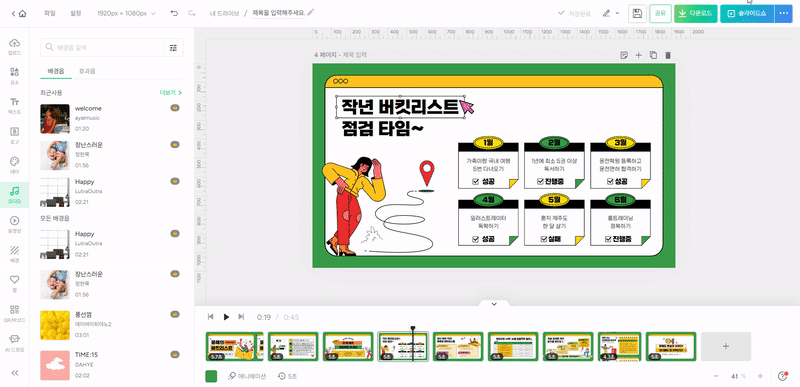Select the 풍선껌 audio track thumbnail

(55, 325)
